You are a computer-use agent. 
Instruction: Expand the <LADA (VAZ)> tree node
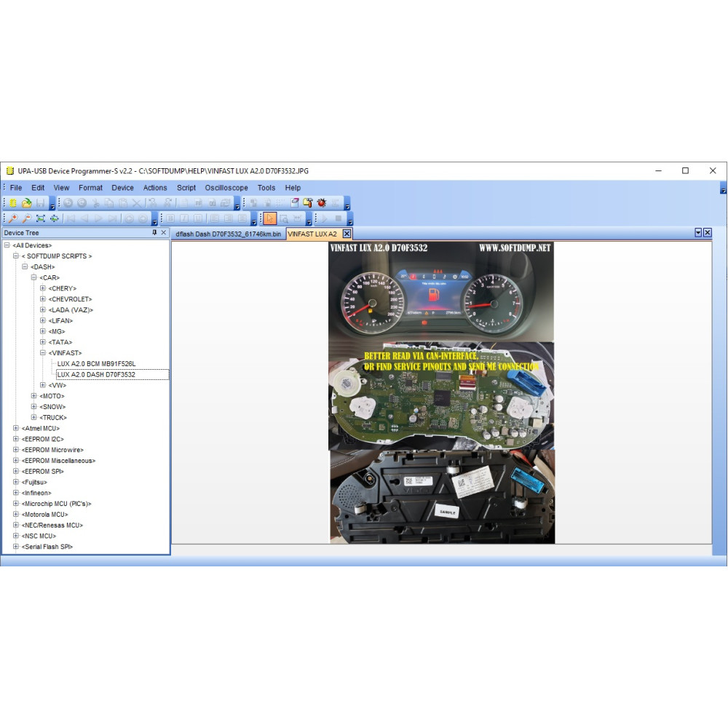tap(43, 309)
